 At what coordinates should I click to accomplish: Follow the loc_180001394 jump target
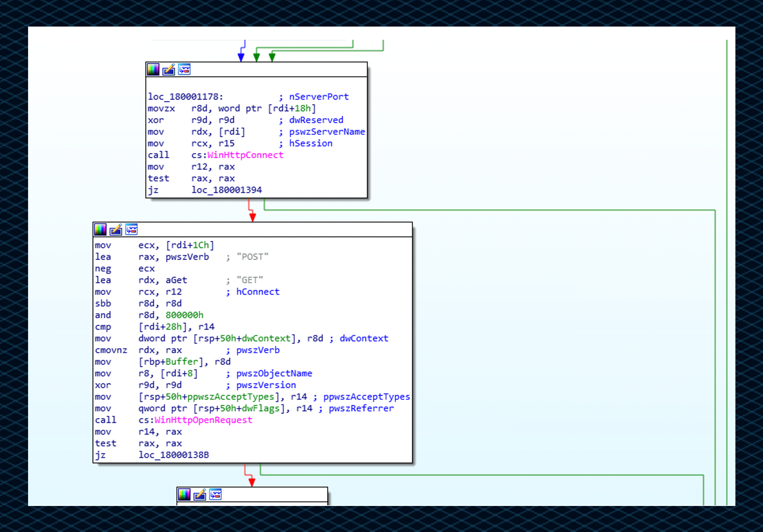click(x=226, y=190)
